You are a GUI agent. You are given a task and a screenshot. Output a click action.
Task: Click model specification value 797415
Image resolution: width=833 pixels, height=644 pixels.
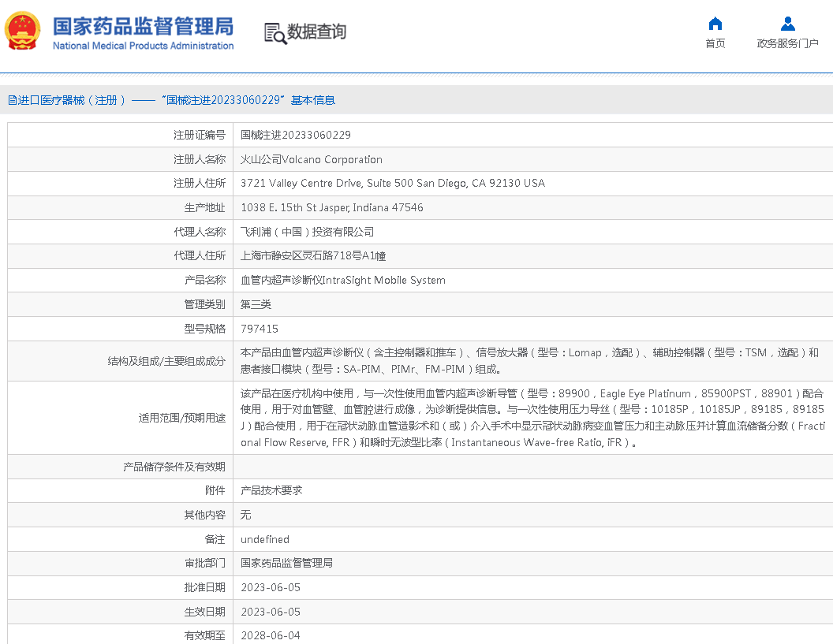click(260, 329)
